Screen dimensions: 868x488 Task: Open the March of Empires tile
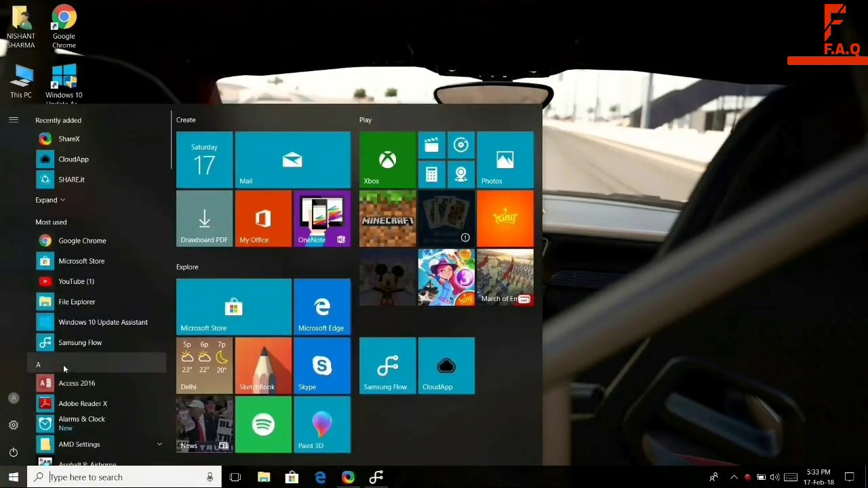pyautogui.click(x=505, y=278)
